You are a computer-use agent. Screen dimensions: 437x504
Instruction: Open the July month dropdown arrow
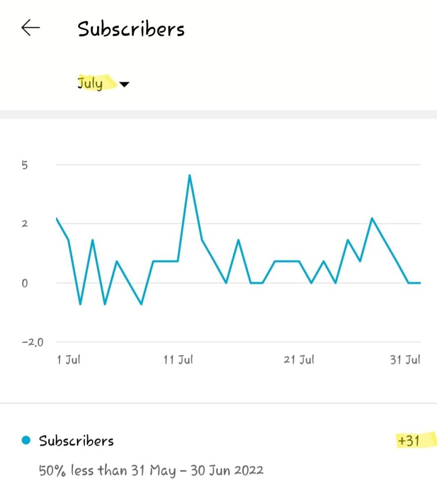click(124, 84)
